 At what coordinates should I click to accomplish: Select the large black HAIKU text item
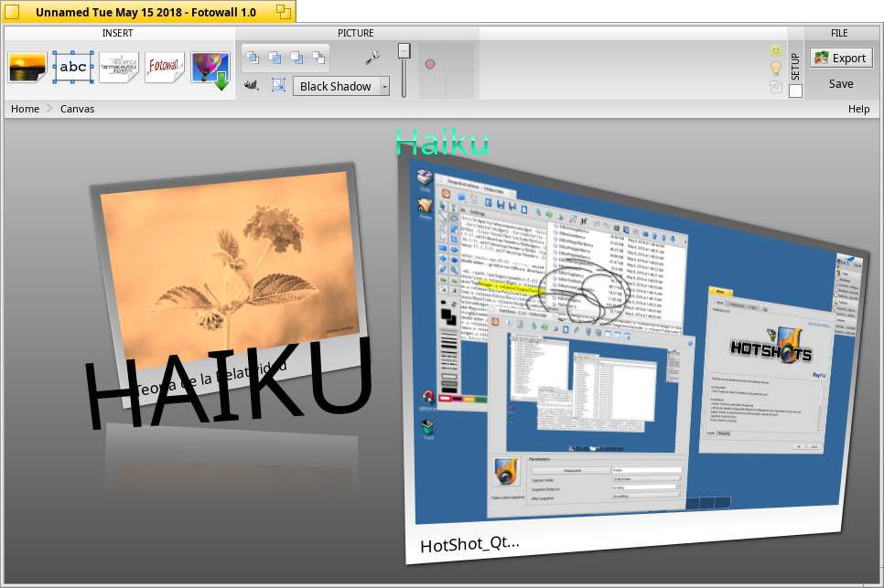point(229,383)
